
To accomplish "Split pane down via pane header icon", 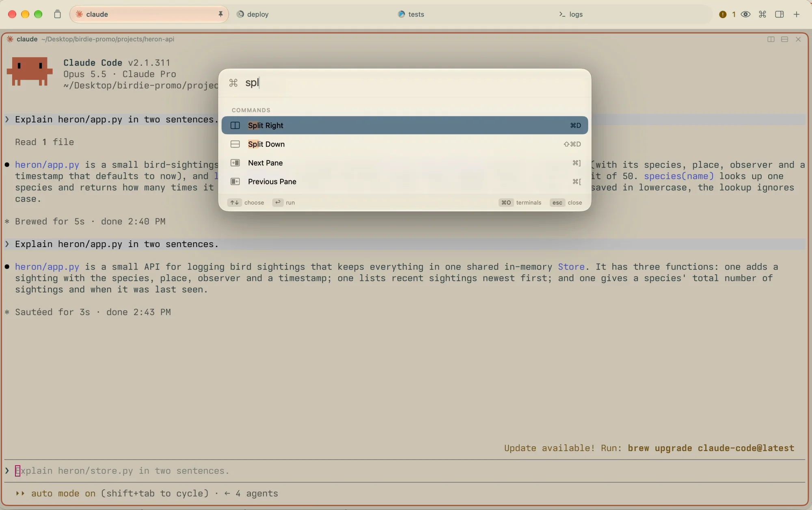I will point(784,39).
